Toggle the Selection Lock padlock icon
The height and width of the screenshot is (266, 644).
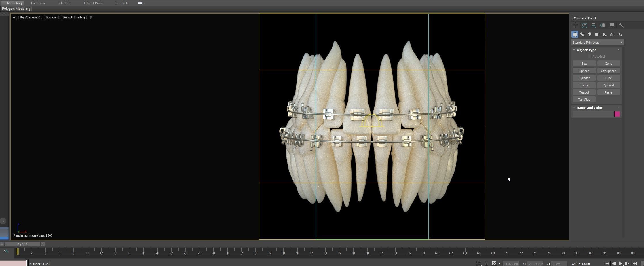pyautogui.click(x=487, y=263)
